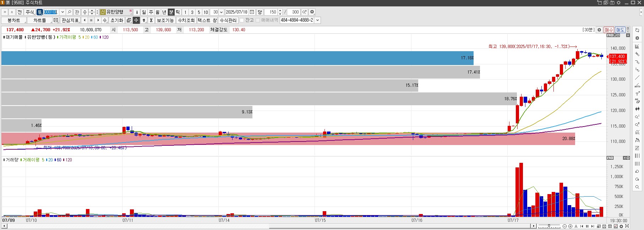Click the zoom-plus magnifier beside the 300 field
The image size is (644, 230).
tap(305, 12)
